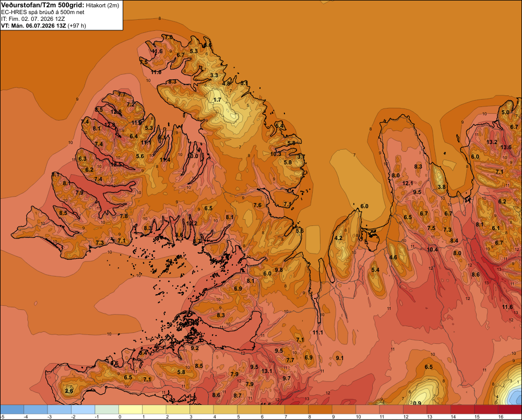Select the darkest blue swatch at legend's left end
522x420 pixels.
click(12, 410)
